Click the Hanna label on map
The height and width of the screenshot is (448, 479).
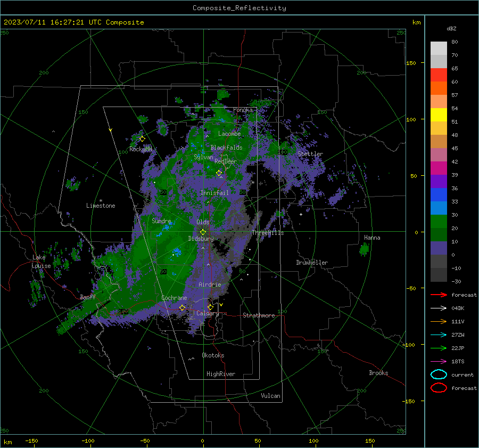(x=372, y=238)
